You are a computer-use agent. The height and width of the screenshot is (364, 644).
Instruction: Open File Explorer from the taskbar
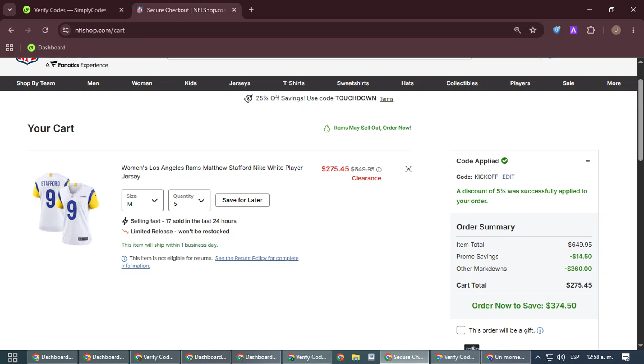[x=355, y=357]
